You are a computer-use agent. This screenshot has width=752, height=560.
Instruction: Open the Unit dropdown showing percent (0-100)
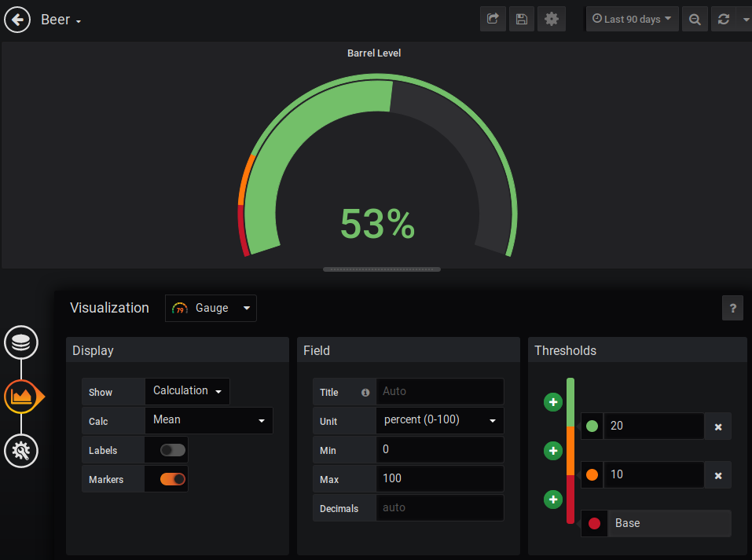[x=439, y=420]
